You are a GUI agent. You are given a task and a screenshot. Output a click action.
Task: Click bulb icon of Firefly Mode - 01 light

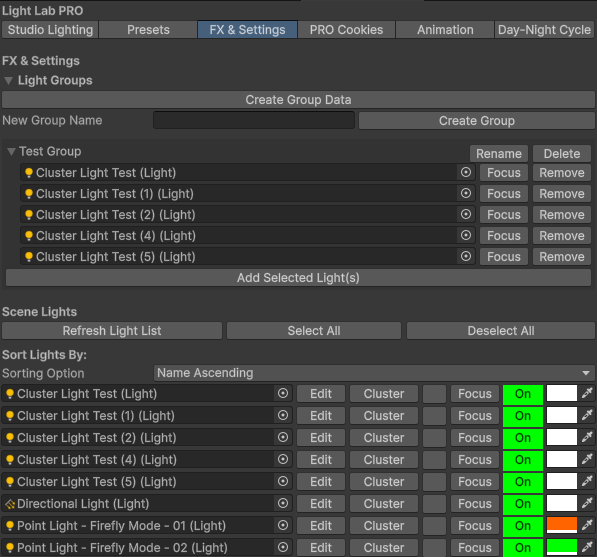(10, 526)
